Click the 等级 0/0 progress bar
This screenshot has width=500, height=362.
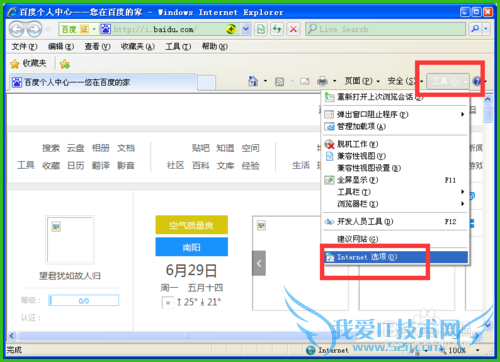point(83,300)
